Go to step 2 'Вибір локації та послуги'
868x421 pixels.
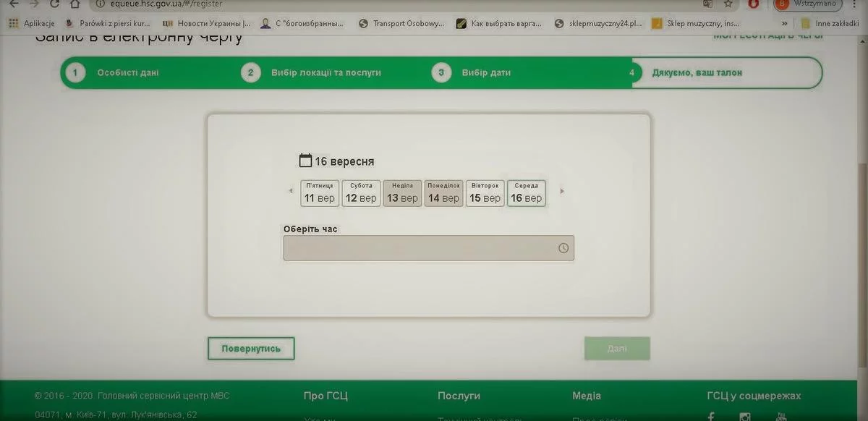click(312, 72)
